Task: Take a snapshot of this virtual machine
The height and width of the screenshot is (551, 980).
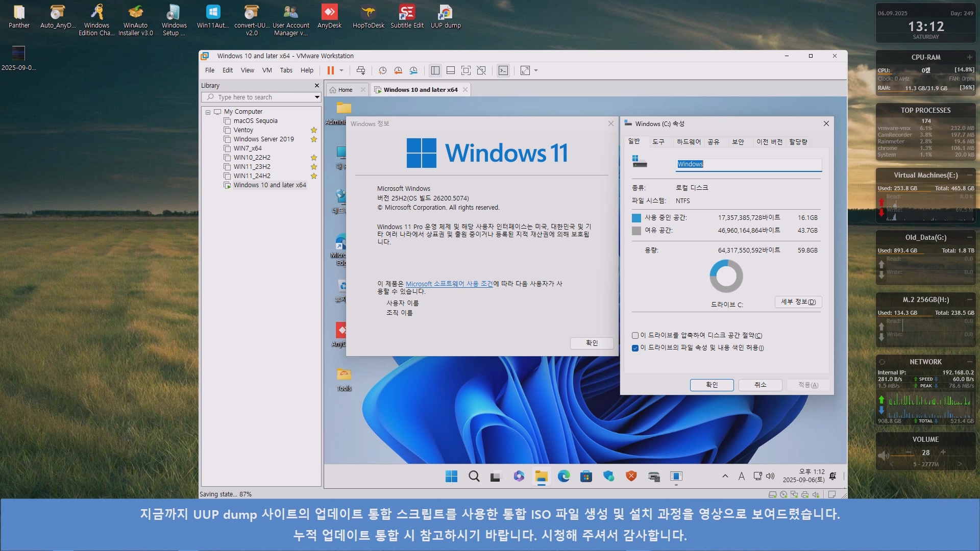Action: coord(382,70)
